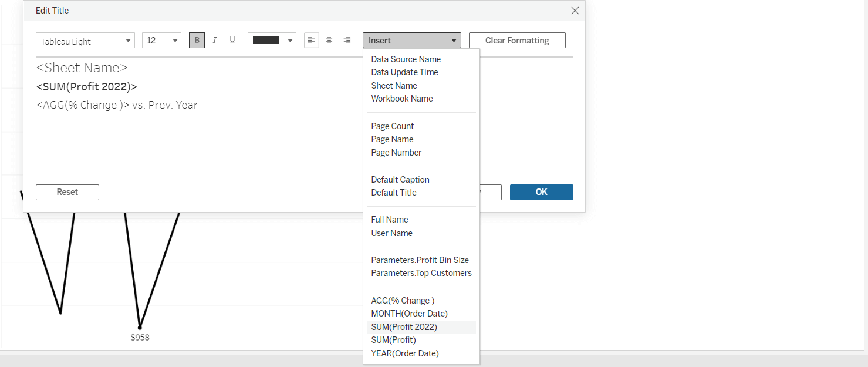Toggle Underline formatting button
This screenshot has width=868, height=367.
232,40
